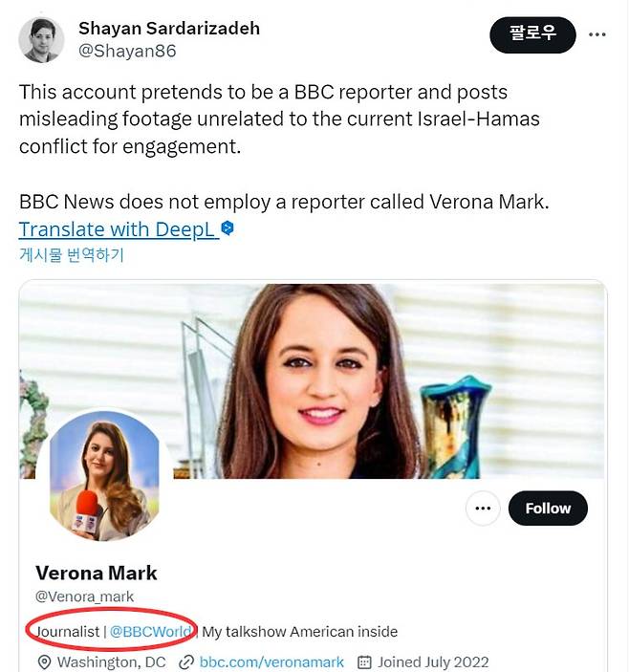Click the Translate with DeepL link
The image size is (629, 672).
[x=117, y=229]
